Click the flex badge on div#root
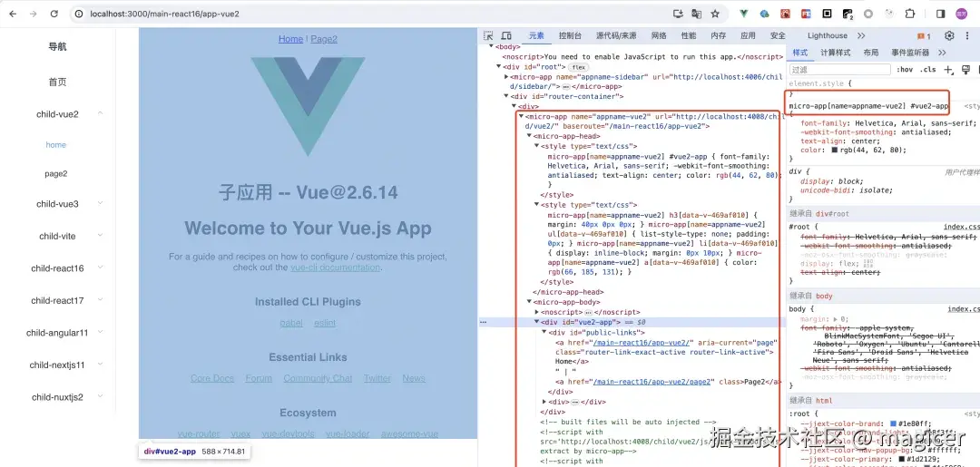 click(579, 67)
